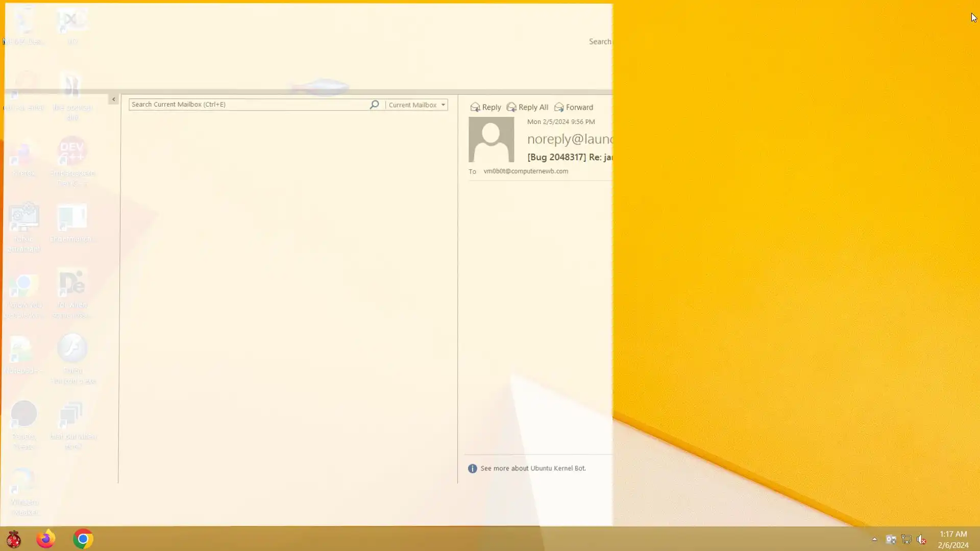Click the red ladybug taskbar icon
The width and height of the screenshot is (980, 551).
coord(14,539)
